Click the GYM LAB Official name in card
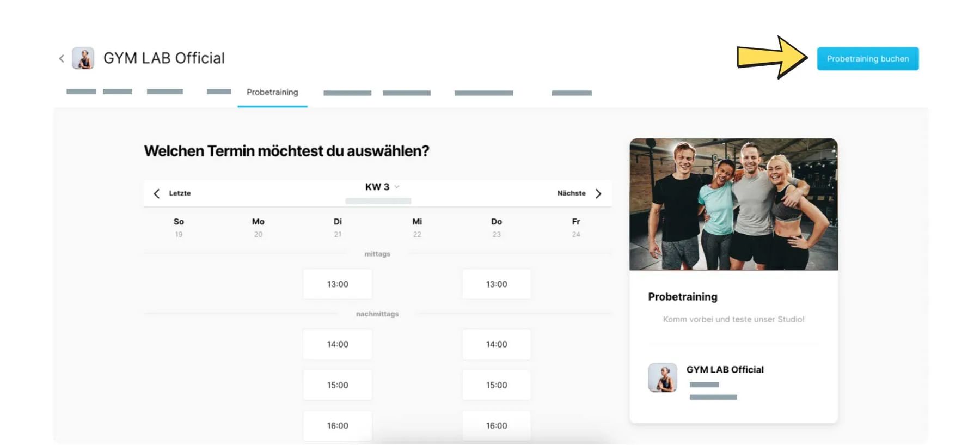The image size is (980, 445). tap(725, 369)
